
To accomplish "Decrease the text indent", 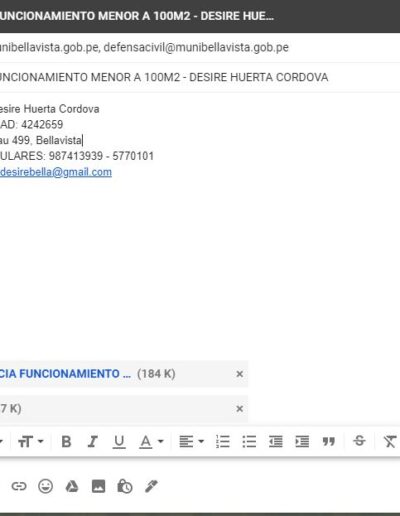I will click(x=276, y=442).
